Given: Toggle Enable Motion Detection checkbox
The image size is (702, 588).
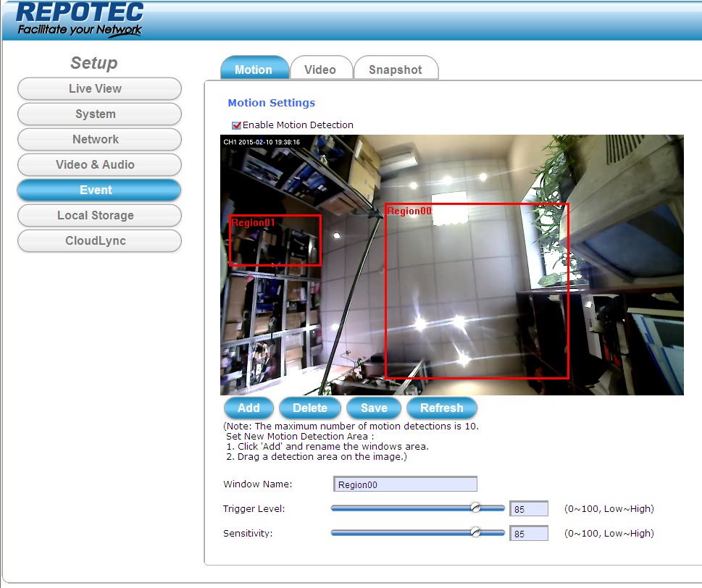Looking at the screenshot, I should tap(236, 125).
